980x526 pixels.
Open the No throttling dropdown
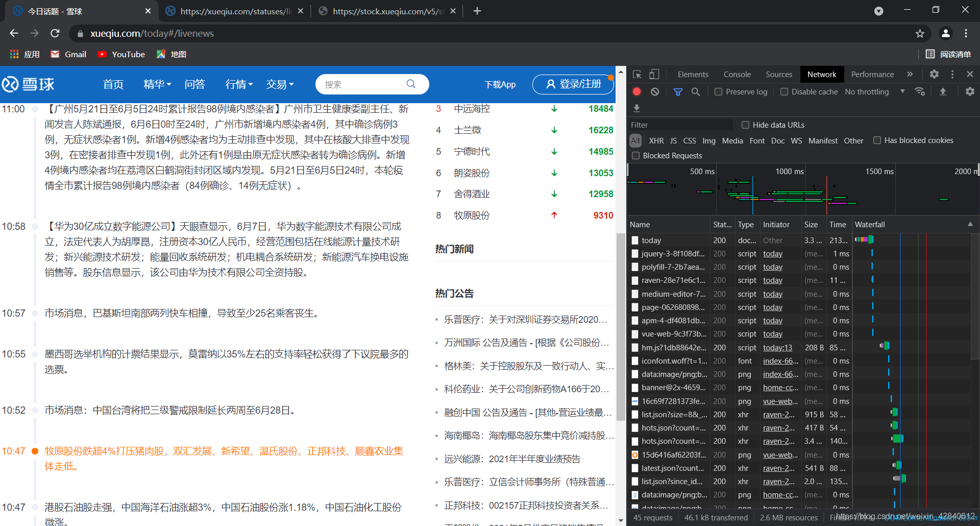tap(875, 92)
